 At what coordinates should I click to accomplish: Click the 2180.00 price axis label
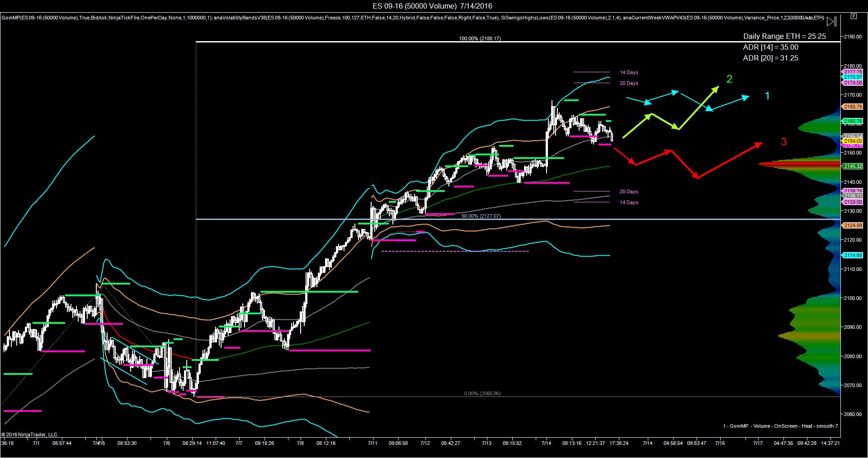point(853,66)
